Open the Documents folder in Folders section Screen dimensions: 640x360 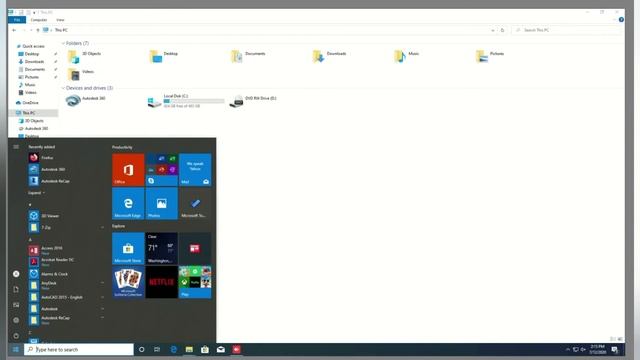point(248,56)
